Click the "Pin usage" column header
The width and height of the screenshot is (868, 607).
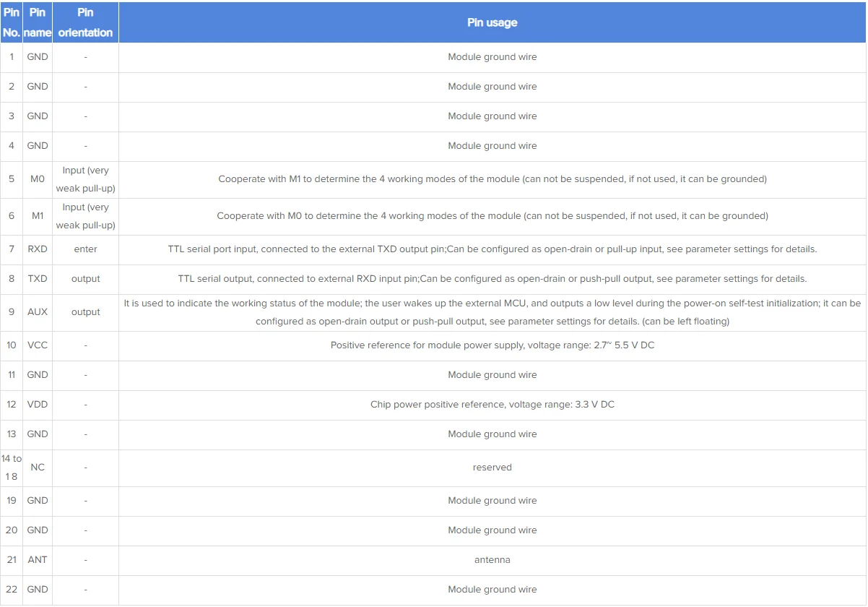(492, 22)
